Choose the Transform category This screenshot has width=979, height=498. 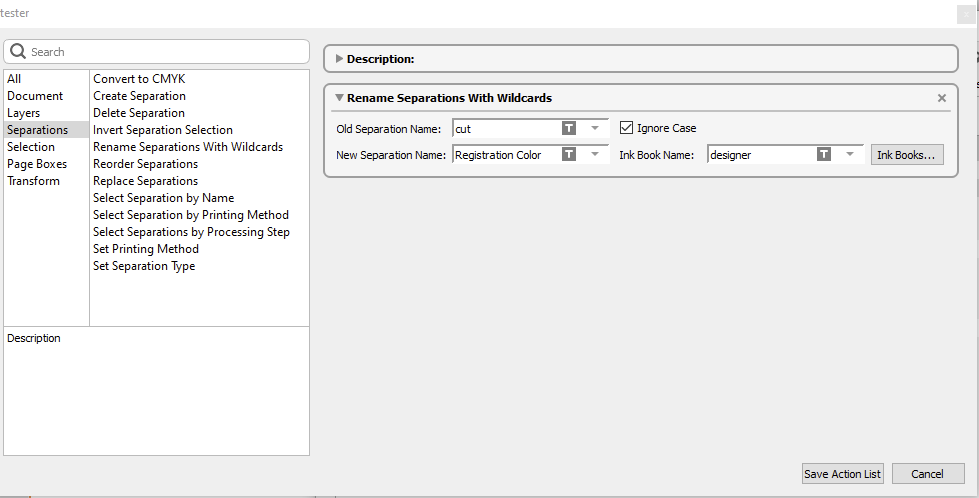[x=33, y=181]
